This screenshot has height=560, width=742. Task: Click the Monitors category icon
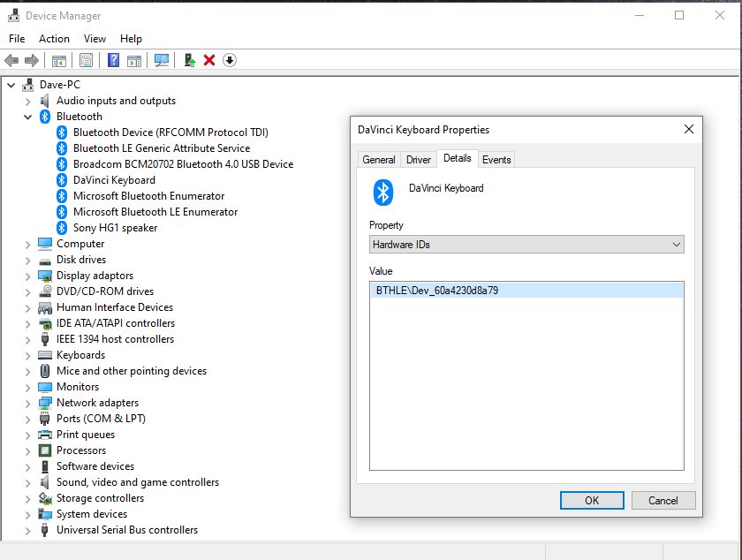click(x=45, y=387)
